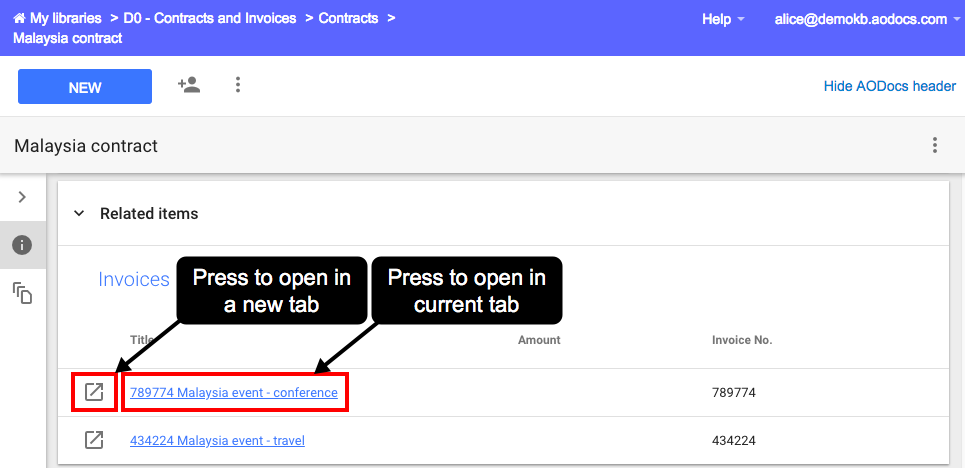The height and width of the screenshot is (468, 965).
Task: Click the Invoices heading link
Action: tap(134, 279)
